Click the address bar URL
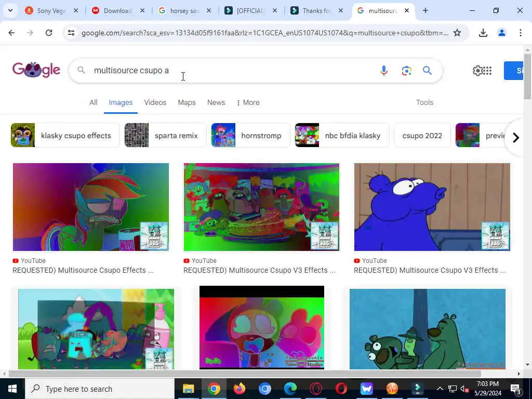 264,33
